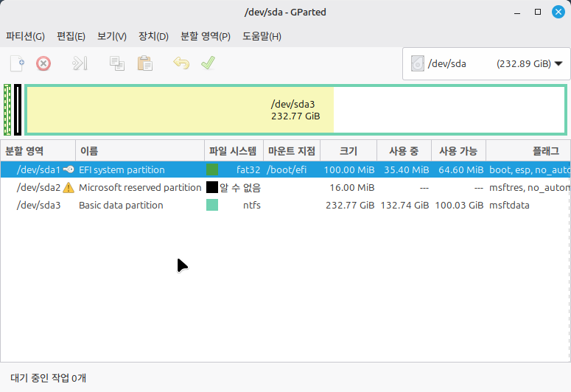The width and height of the screenshot is (571, 392).
Task: Sort by the 파일 시스템 column header
Action: click(234, 151)
